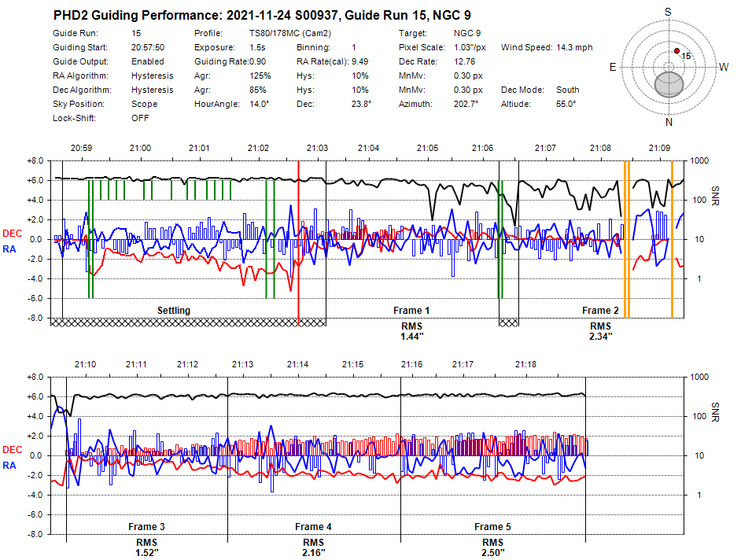Select the HourAngle value 14.0°
752x560 pixels.
pos(260,104)
